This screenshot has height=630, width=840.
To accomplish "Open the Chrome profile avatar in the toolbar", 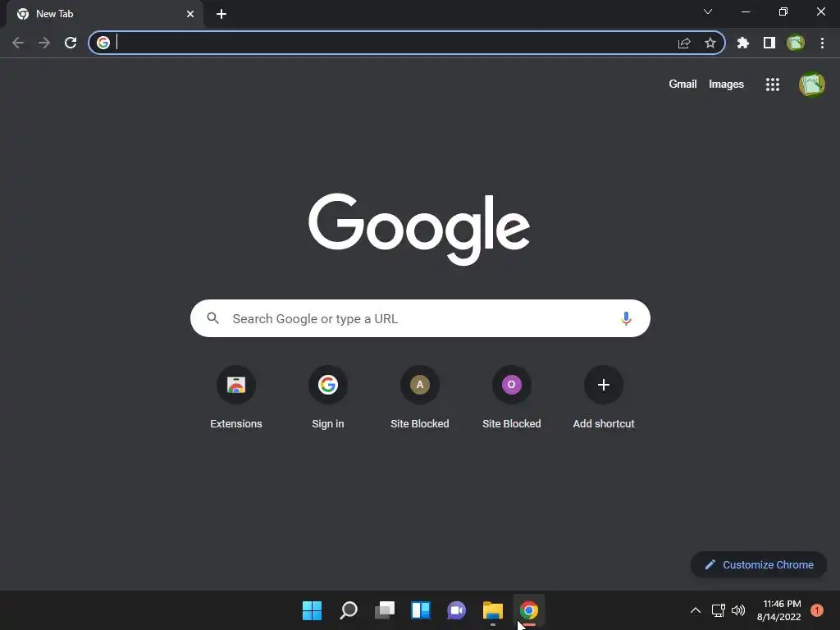I will point(796,43).
